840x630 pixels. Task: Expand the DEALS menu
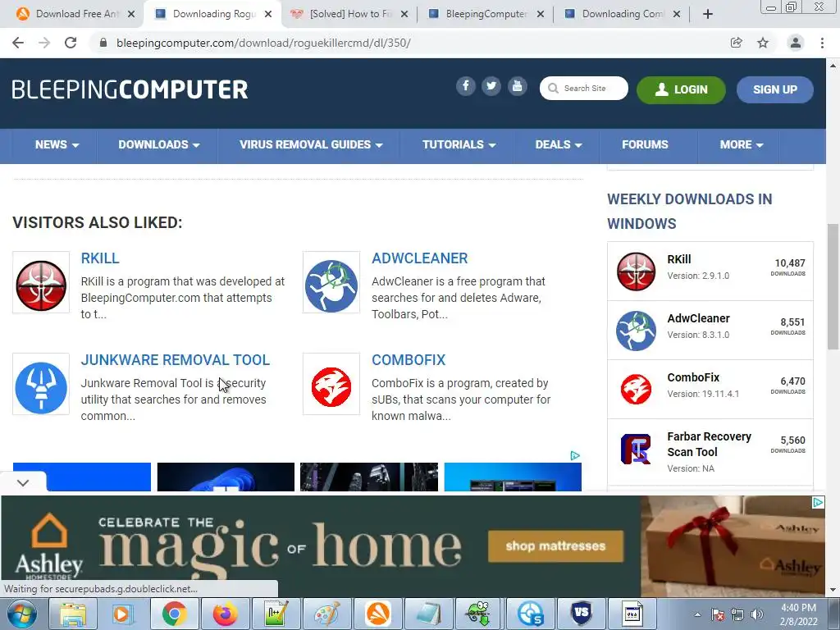558,144
